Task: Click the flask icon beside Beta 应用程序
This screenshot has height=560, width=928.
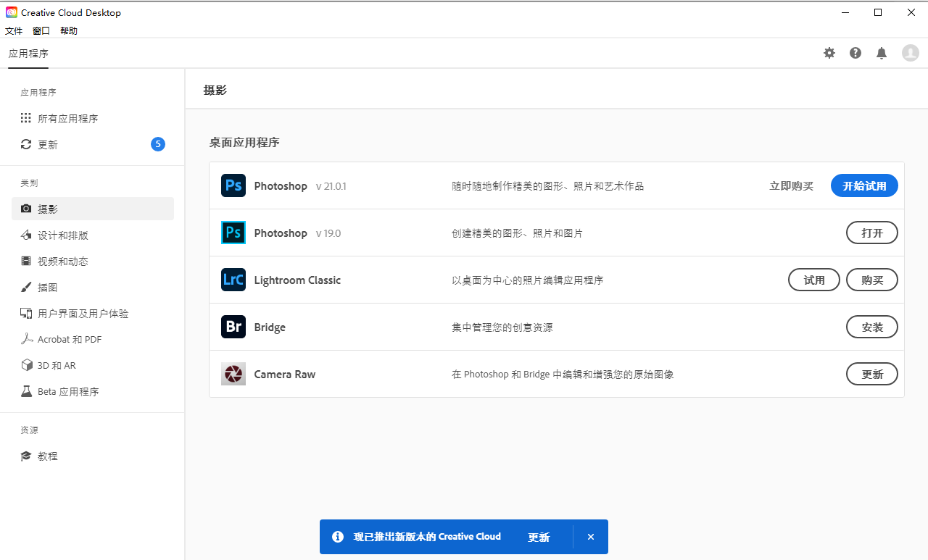Action: coord(26,391)
